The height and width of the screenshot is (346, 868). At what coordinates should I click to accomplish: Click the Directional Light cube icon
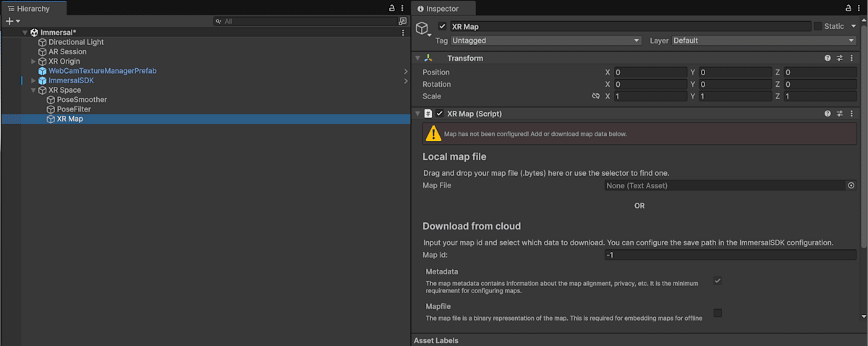point(43,42)
